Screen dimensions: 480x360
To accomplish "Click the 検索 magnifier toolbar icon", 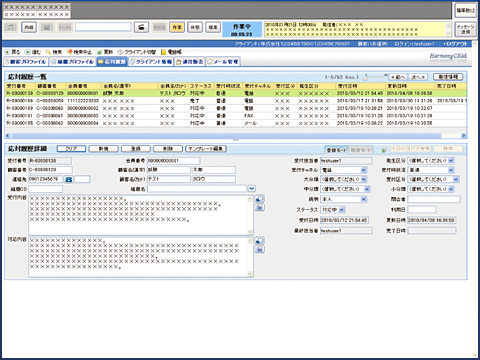I will coord(49,52).
